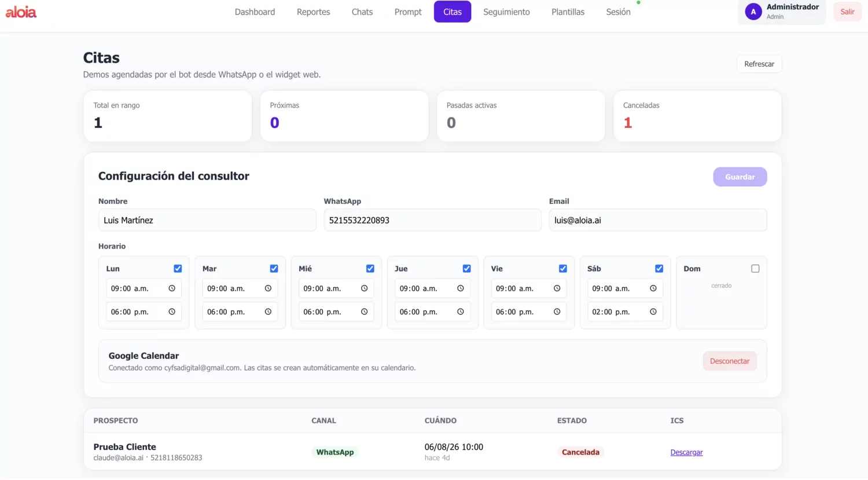868x480 pixels.
Task: Uncheck the Mar schedule checkbox
Action: click(x=274, y=269)
